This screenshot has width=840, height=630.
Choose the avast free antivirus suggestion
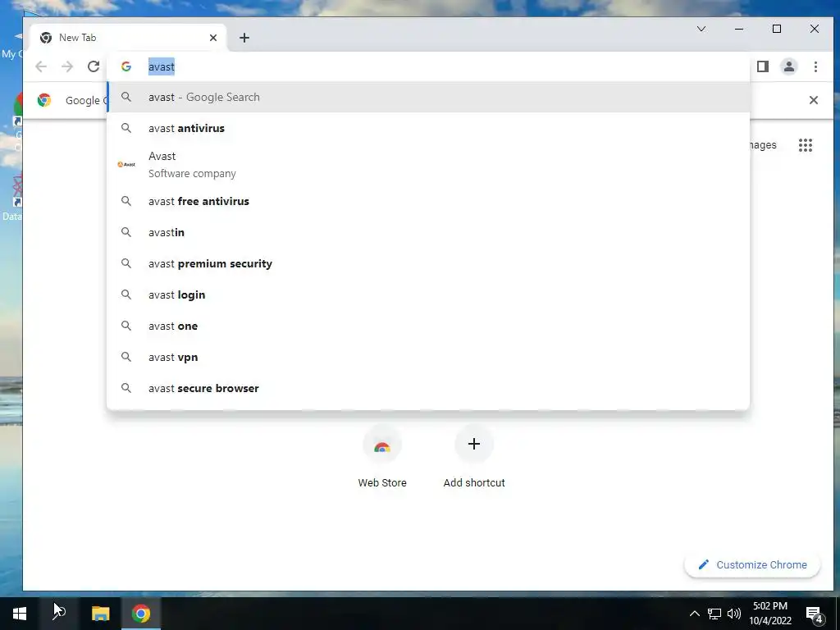pyautogui.click(x=428, y=202)
